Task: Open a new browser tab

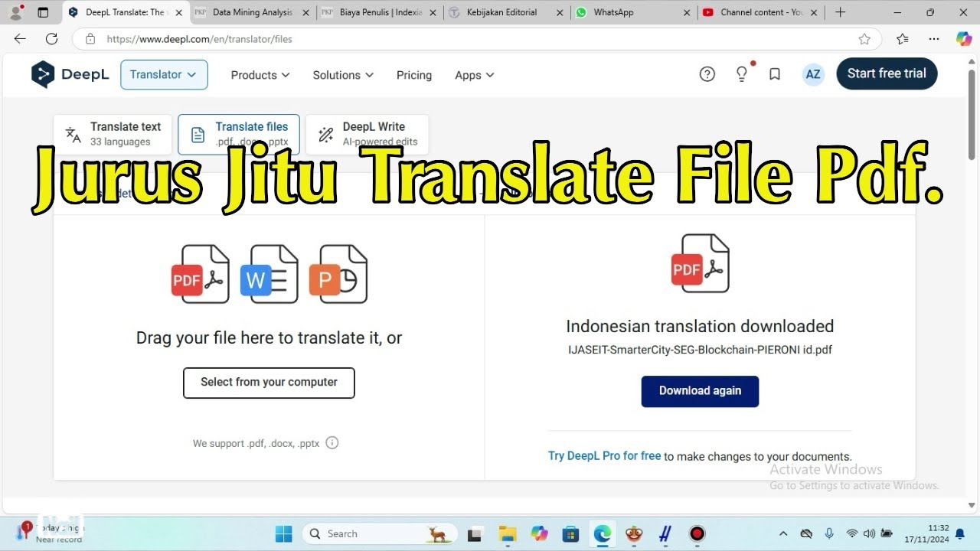Action: [840, 12]
